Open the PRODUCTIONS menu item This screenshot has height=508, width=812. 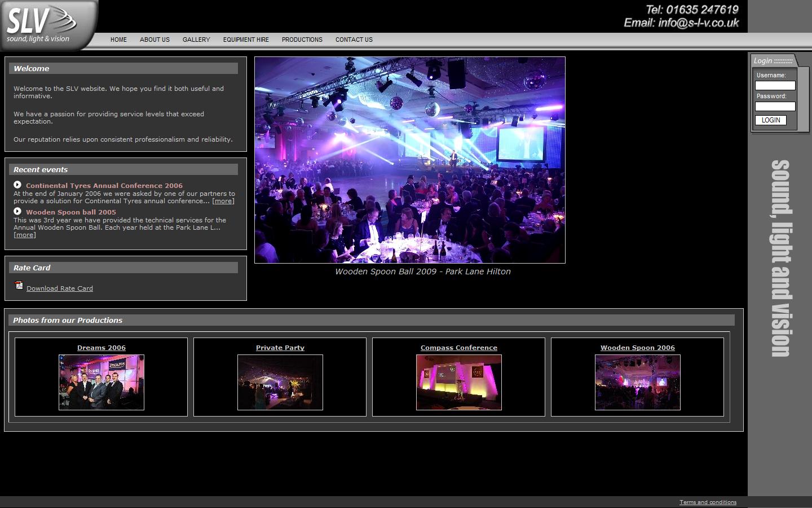click(x=302, y=40)
